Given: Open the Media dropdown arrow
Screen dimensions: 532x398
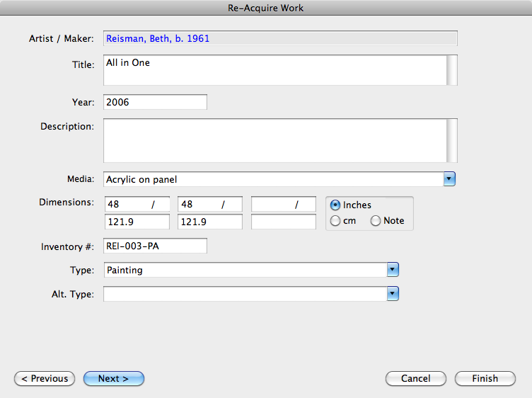Looking at the screenshot, I should 449,179.
